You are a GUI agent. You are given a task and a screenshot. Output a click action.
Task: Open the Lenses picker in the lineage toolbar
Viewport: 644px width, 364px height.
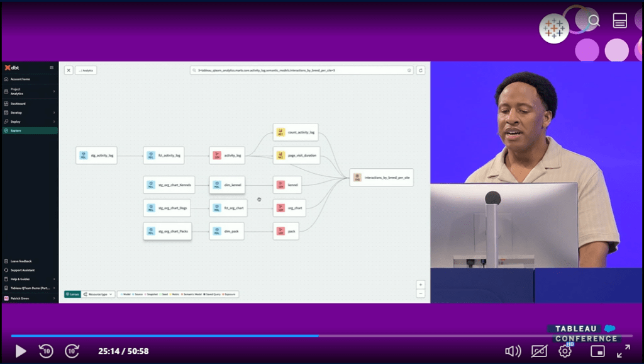(x=72, y=294)
